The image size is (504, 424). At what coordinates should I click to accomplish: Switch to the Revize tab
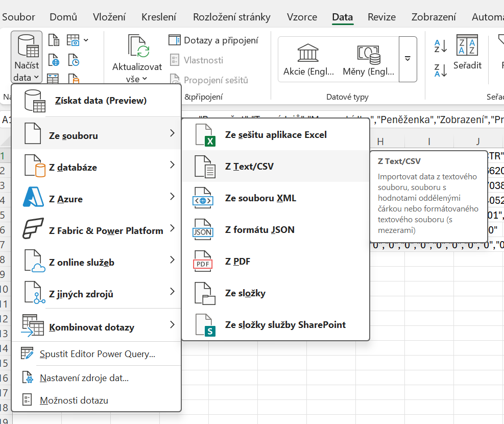click(x=381, y=17)
